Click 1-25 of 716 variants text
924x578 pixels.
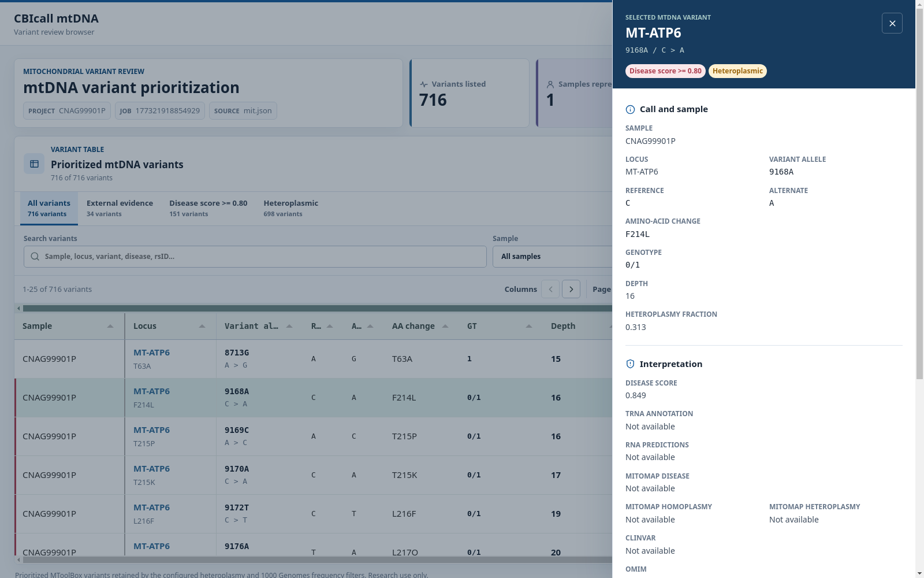pyautogui.click(x=57, y=289)
